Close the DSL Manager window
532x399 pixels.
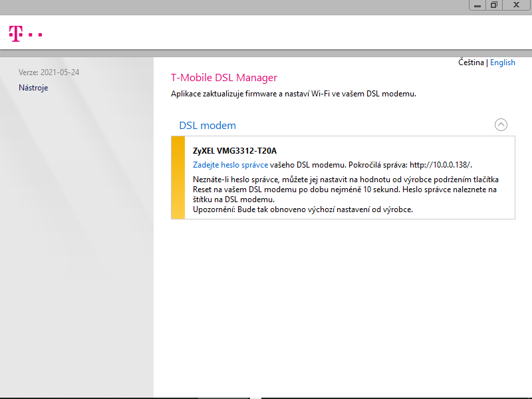click(x=517, y=5)
